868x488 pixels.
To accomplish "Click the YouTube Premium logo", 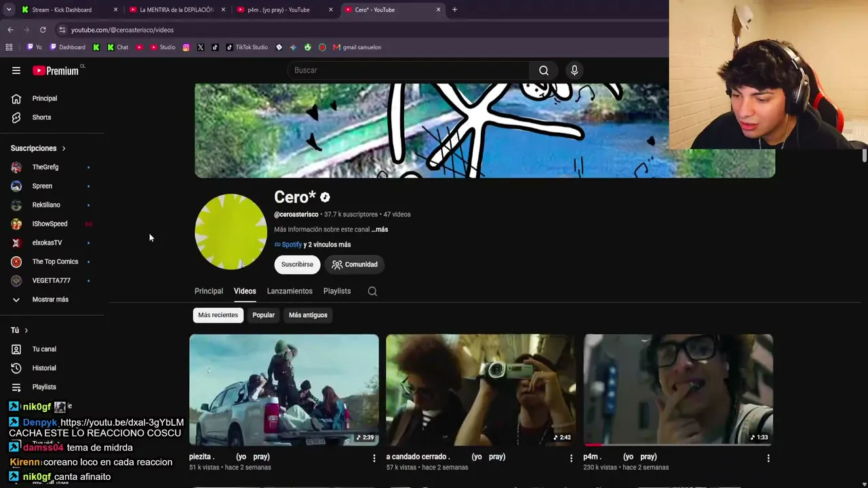I will [56, 70].
